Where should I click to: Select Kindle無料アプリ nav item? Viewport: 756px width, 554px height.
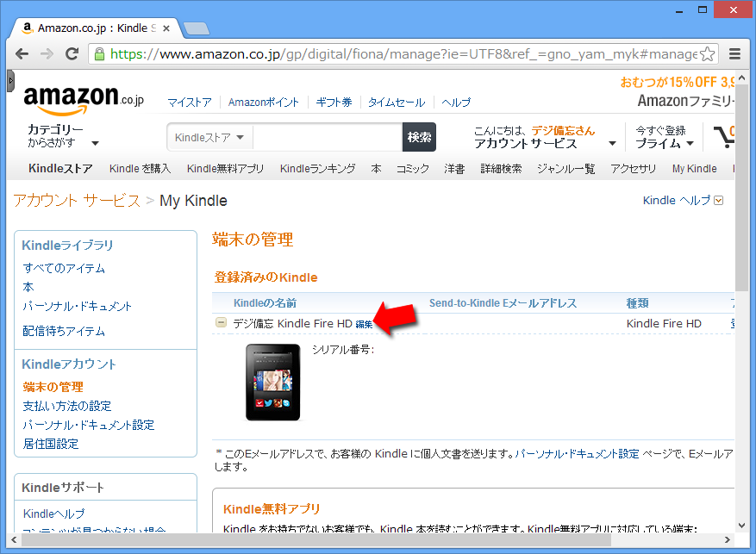point(225,169)
